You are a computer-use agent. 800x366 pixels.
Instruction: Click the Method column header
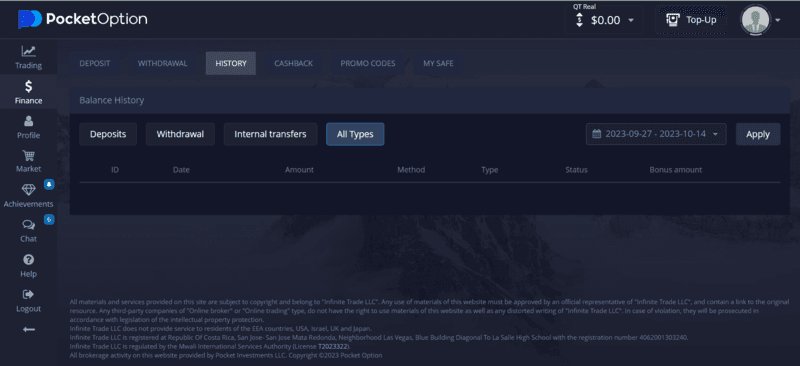click(x=411, y=169)
